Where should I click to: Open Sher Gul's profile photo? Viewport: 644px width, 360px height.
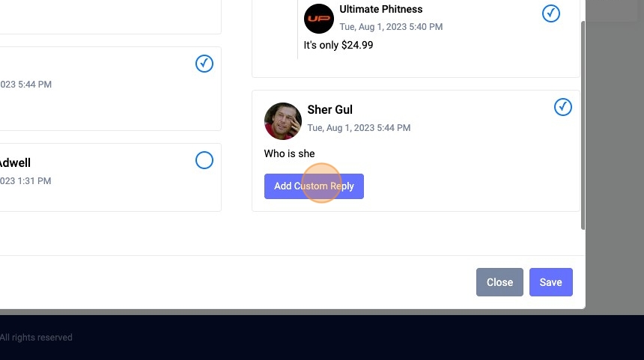coord(282,121)
